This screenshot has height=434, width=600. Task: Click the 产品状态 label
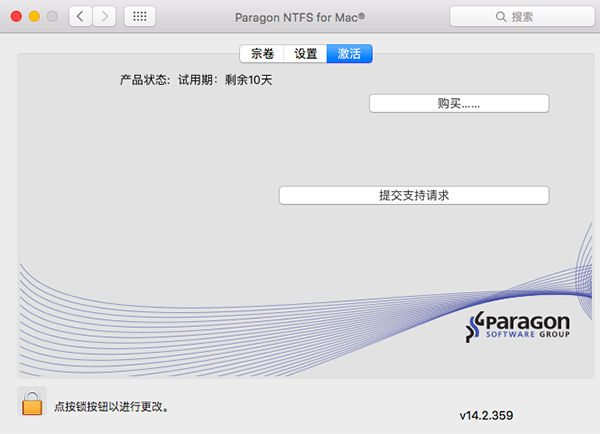(144, 80)
